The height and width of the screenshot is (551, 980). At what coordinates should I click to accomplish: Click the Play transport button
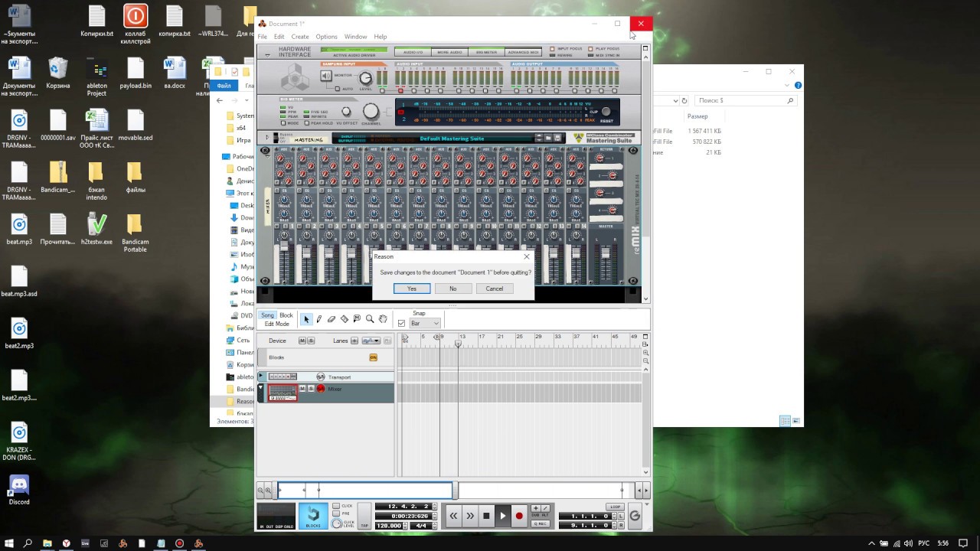(x=503, y=516)
